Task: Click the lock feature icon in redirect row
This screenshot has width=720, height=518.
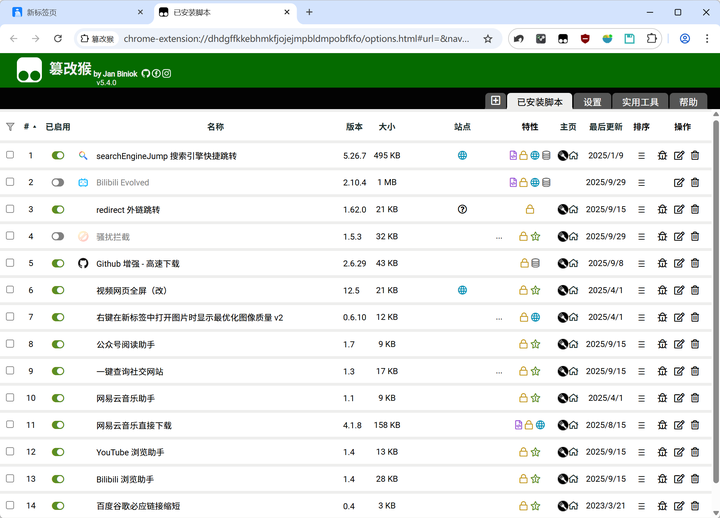Action: [x=530, y=209]
